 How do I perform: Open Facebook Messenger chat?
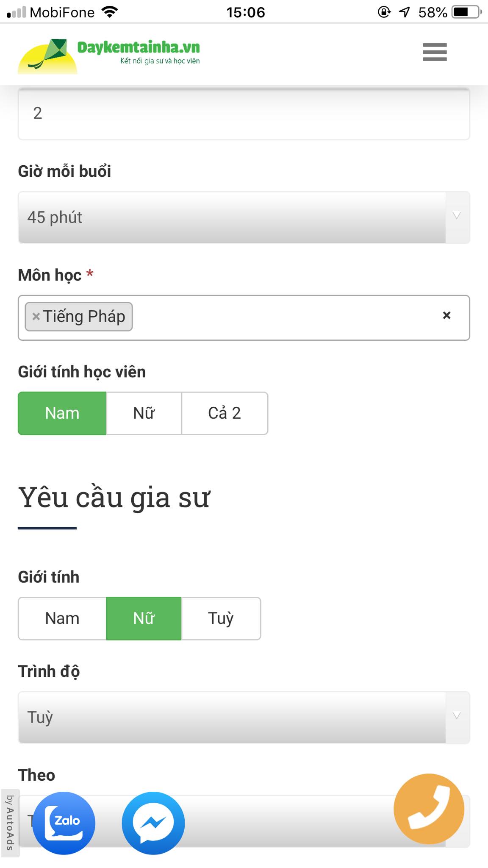pyautogui.click(x=153, y=823)
